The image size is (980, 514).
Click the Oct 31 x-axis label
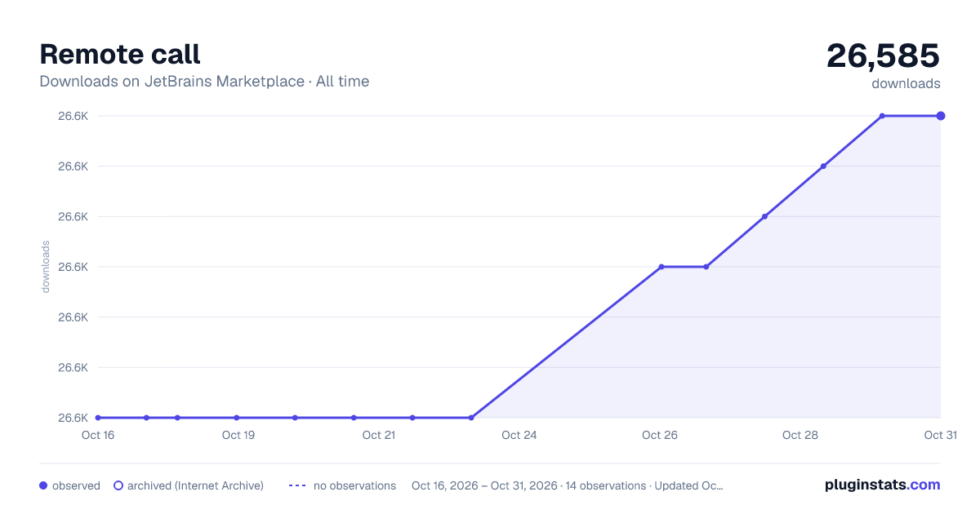940,435
